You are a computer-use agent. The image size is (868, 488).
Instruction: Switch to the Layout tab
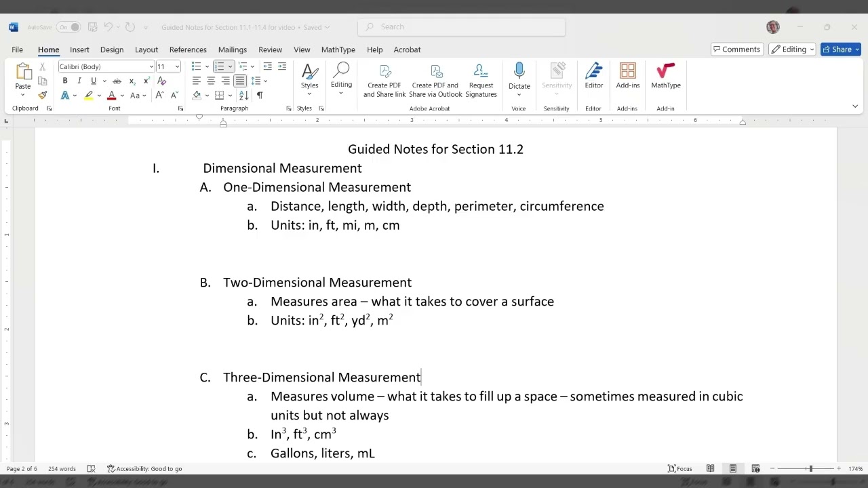pos(146,49)
